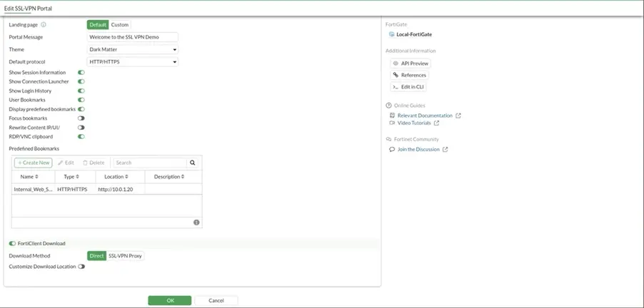This screenshot has width=644, height=308.
Task: Enable Customize Download Location switch
Action: 81,267
